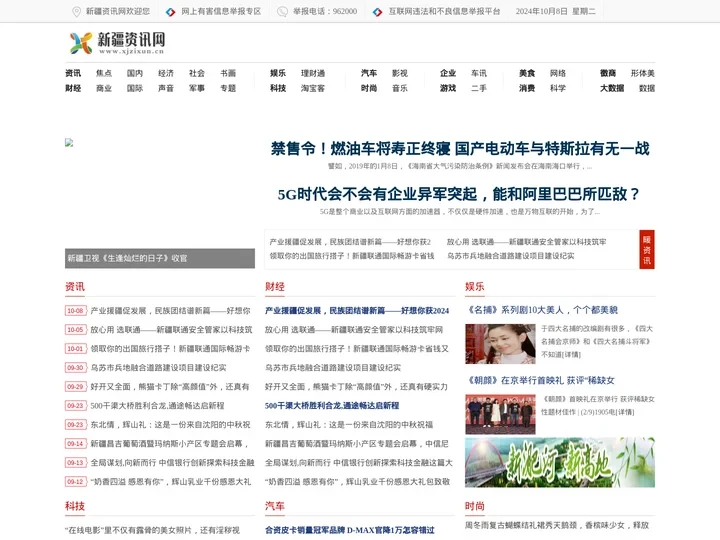Click the 科技 section heading

click(x=75, y=506)
